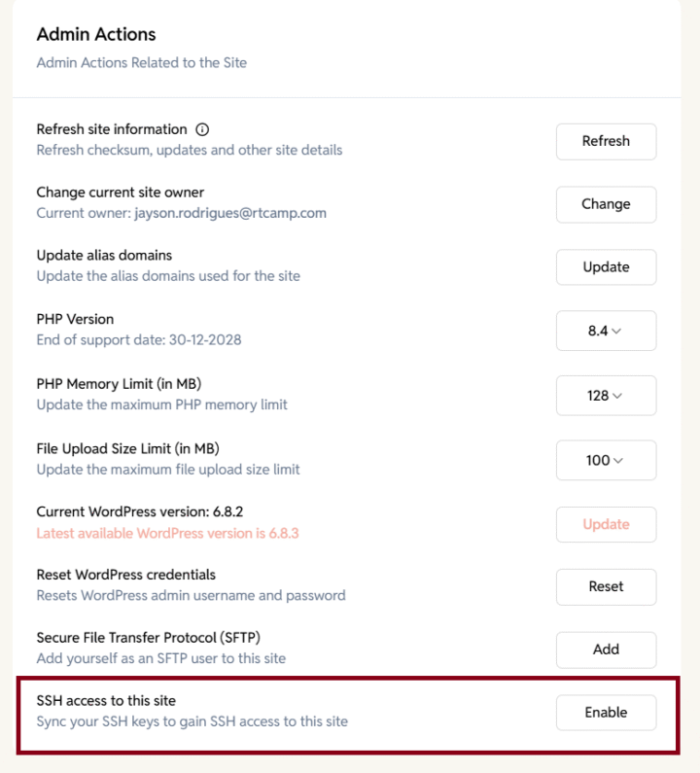The height and width of the screenshot is (773, 700).
Task: Click the Secure File Transfer Protocol (SFTP) label
Action: [x=149, y=638]
